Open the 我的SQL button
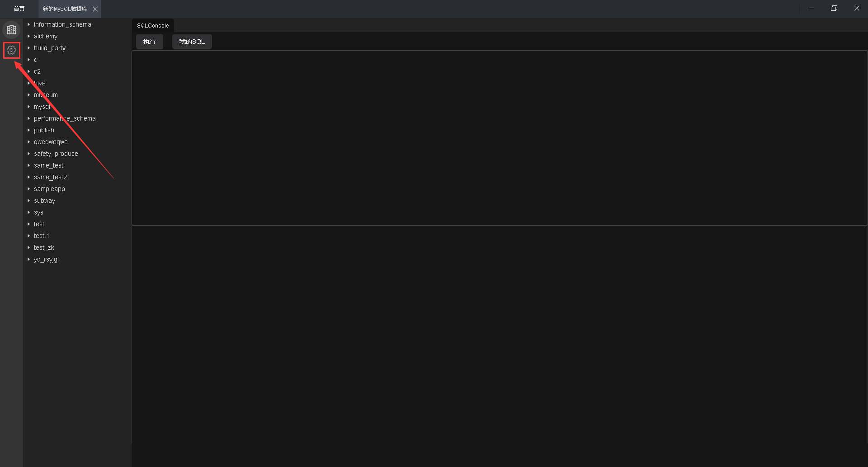Image resolution: width=868 pixels, height=467 pixels. (x=192, y=42)
